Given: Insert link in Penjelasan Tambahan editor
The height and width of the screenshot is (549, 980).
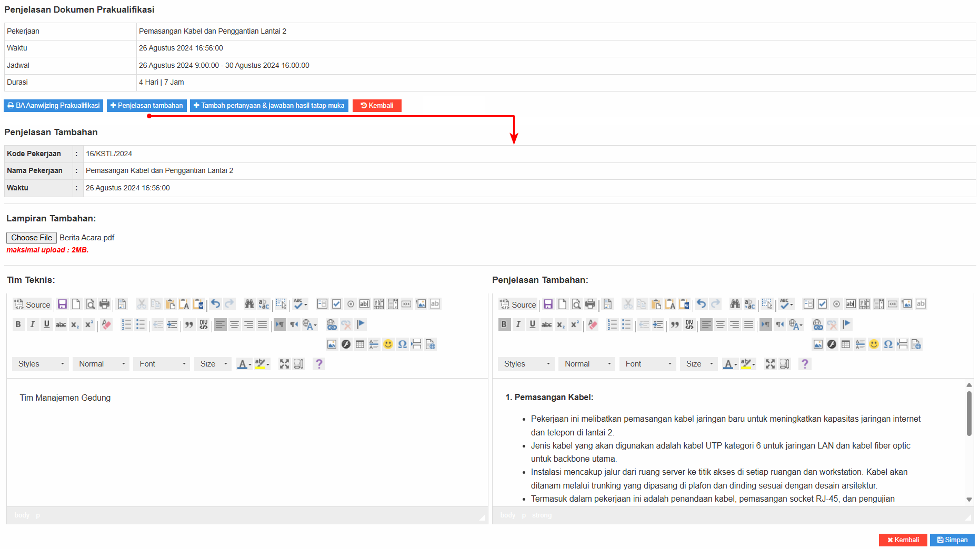Looking at the screenshot, I should point(817,324).
